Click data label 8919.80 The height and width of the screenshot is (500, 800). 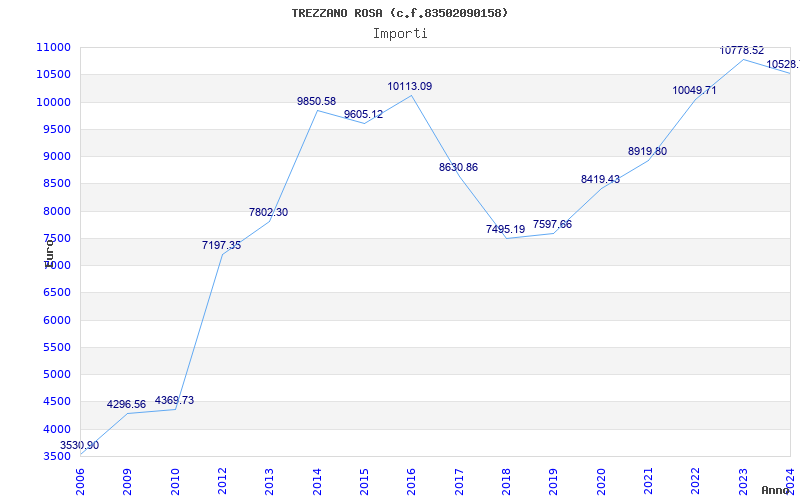[647, 152]
